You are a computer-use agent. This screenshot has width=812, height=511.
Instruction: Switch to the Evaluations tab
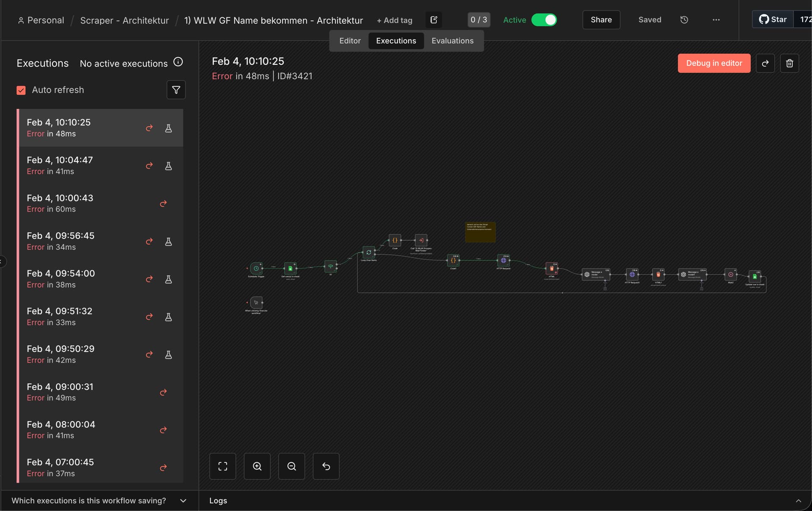point(452,41)
